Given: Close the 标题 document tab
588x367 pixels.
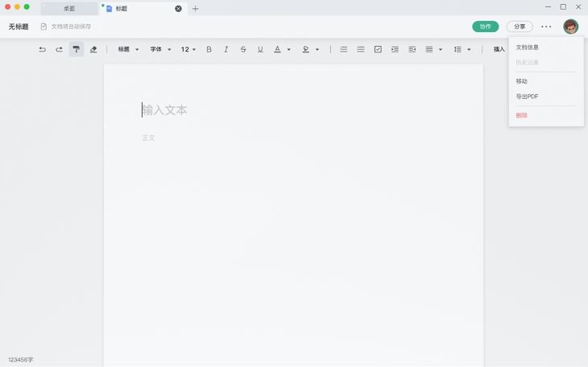Looking at the screenshot, I should coord(179,9).
